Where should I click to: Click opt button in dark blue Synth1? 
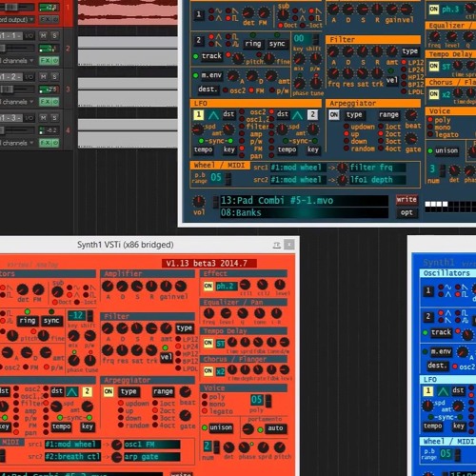(407, 212)
